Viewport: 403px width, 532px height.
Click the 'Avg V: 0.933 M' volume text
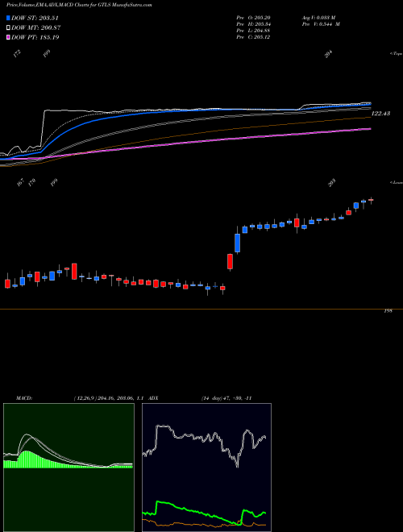[318, 18]
